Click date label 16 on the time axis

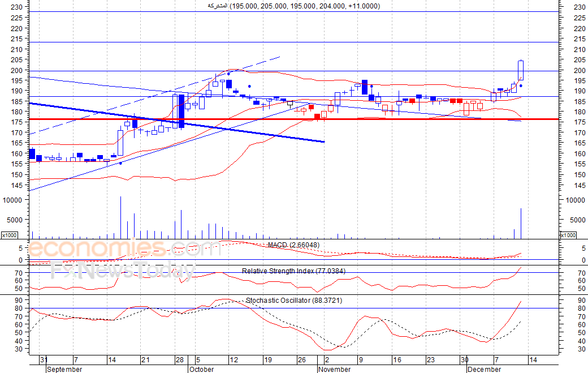(397, 360)
